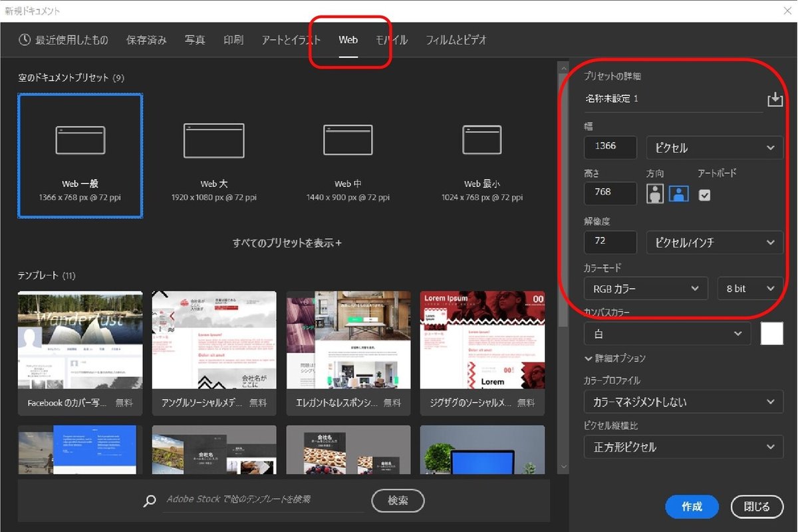
Task: Click the save preset icon
Action: tap(775, 100)
